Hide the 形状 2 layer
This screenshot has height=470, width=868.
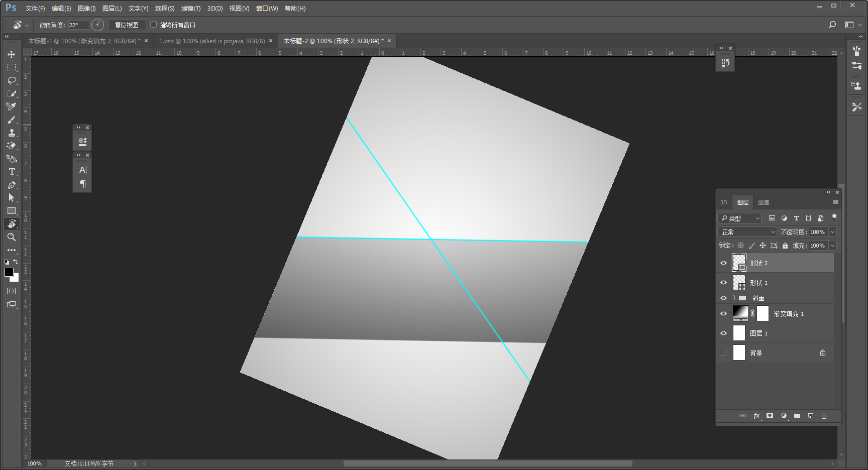(723, 263)
